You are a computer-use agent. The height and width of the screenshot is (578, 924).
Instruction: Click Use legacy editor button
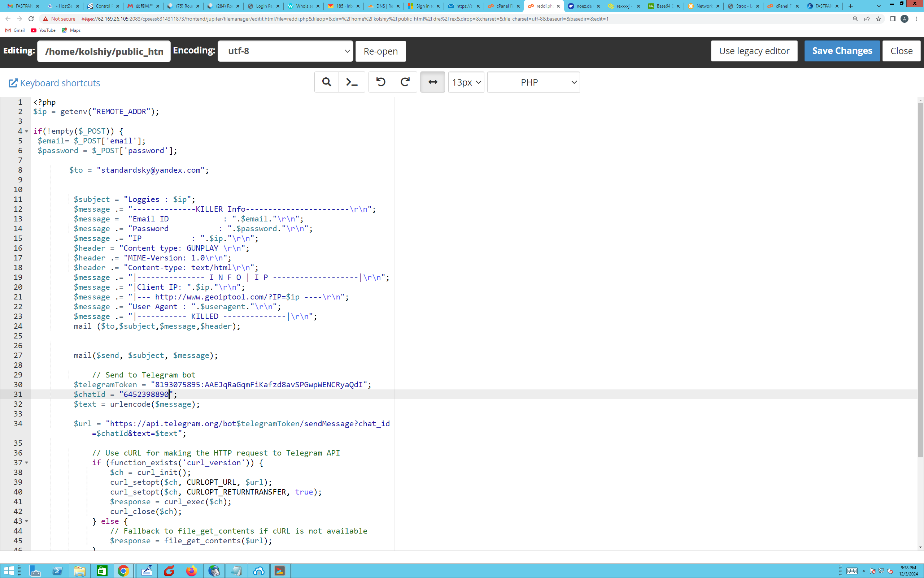[x=754, y=51]
